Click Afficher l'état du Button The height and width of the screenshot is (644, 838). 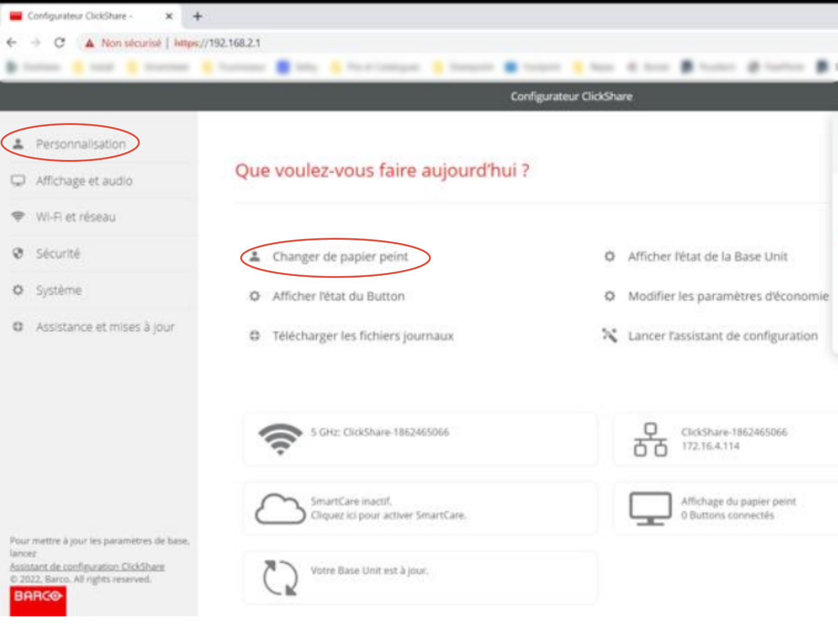pos(339,296)
